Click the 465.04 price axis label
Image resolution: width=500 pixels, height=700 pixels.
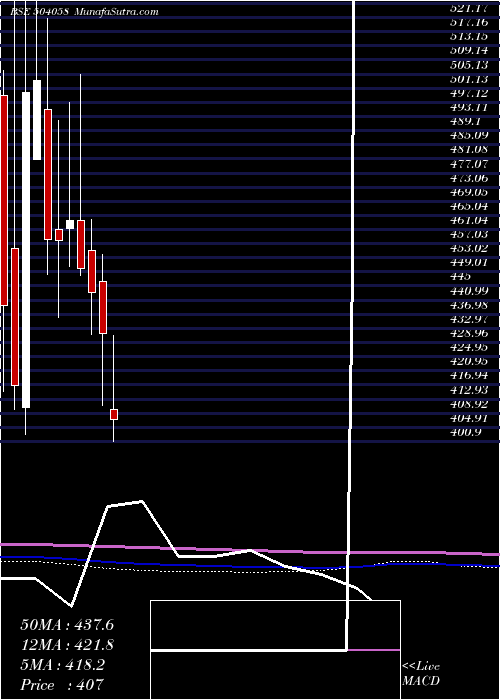[x=470, y=206]
